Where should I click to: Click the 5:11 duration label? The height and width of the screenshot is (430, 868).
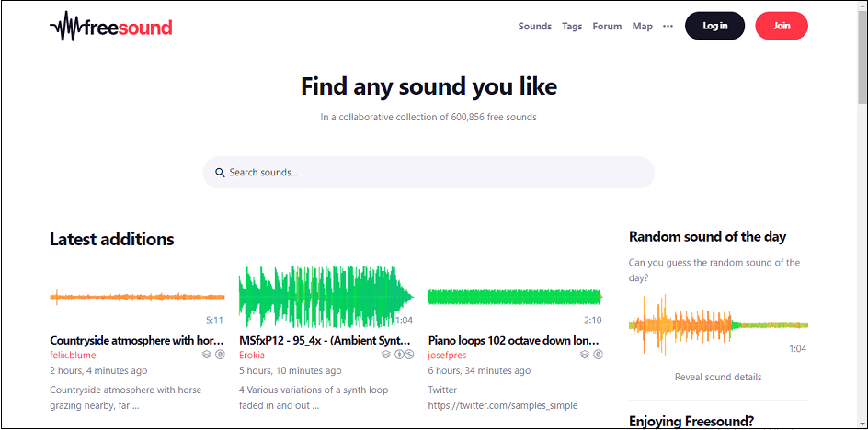(214, 321)
